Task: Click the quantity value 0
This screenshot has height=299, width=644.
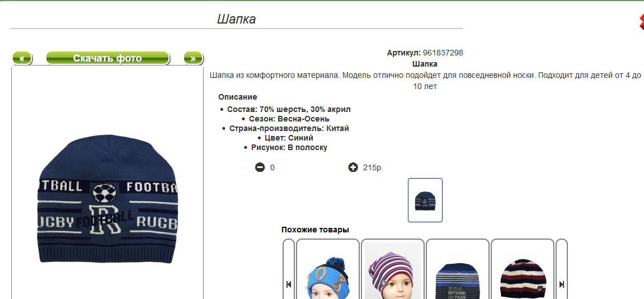Action: [x=272, y=167]
